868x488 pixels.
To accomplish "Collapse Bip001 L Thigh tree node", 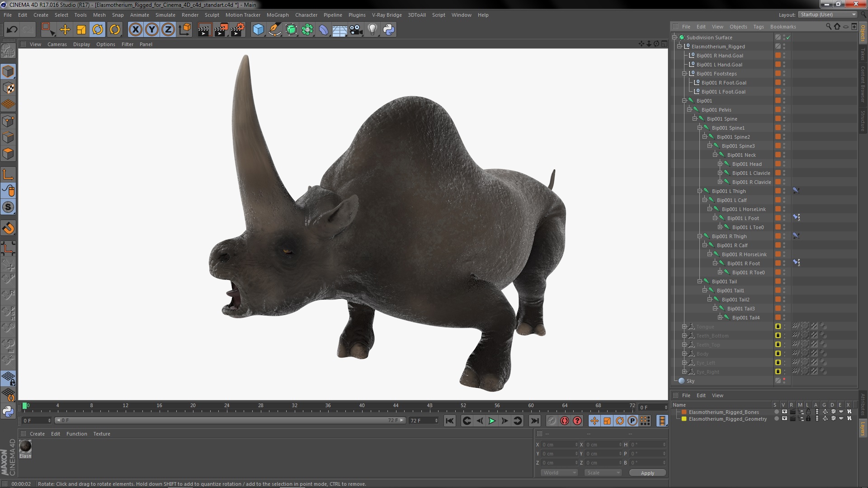I will tap(699, 191).
